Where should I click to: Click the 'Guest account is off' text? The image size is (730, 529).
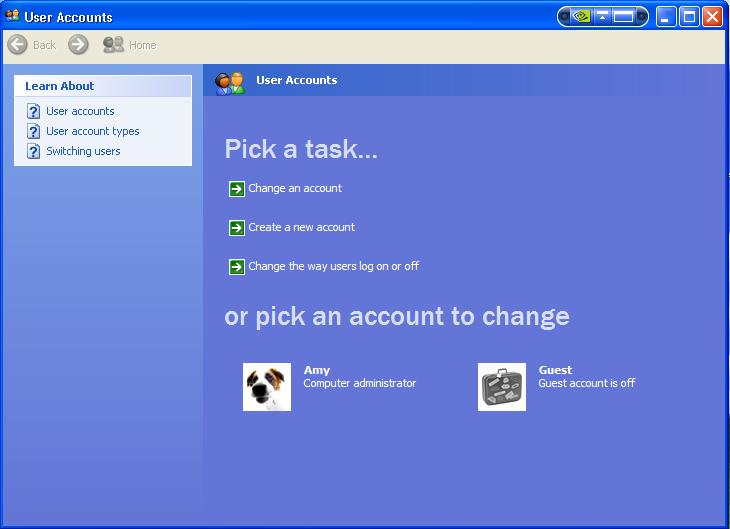coord(587,383)
